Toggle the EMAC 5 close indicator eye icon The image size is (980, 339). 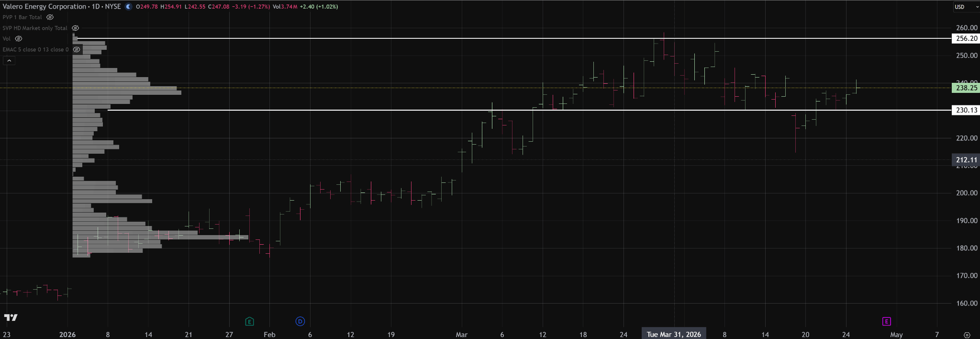point(77,50)
